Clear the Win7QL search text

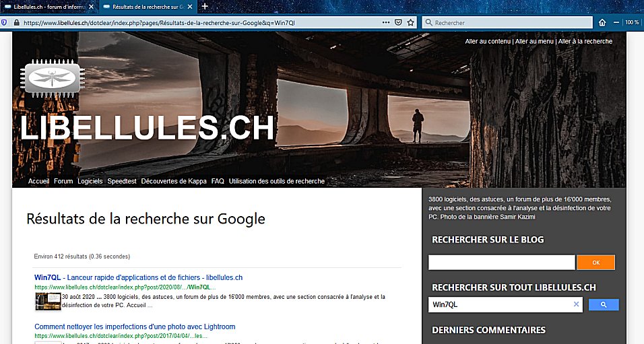click(576, 304)
